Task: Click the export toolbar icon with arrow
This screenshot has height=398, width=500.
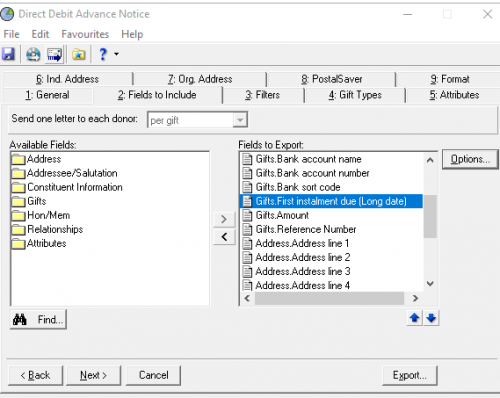Action: [x=54, y=54]
